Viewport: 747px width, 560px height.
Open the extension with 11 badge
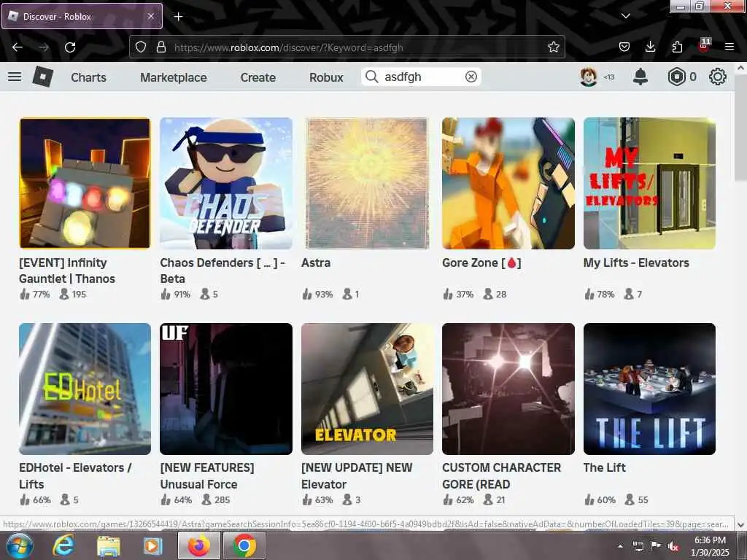pyautogui.click(x=704, y=46)
